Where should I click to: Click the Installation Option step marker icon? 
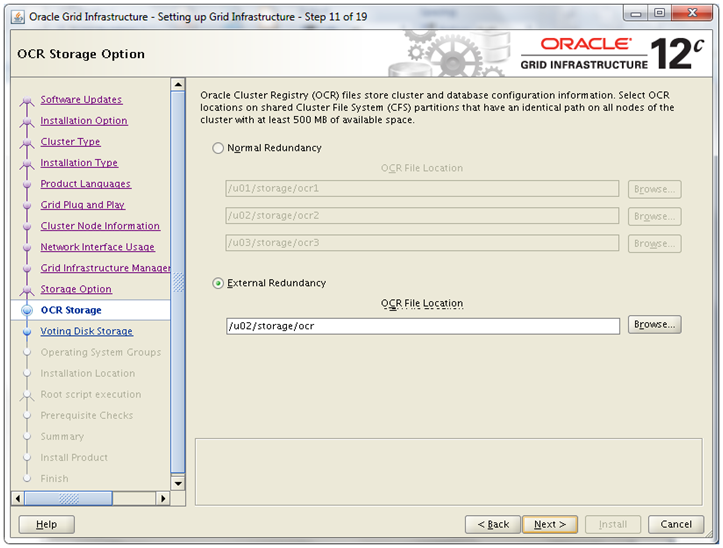[27, 122]
